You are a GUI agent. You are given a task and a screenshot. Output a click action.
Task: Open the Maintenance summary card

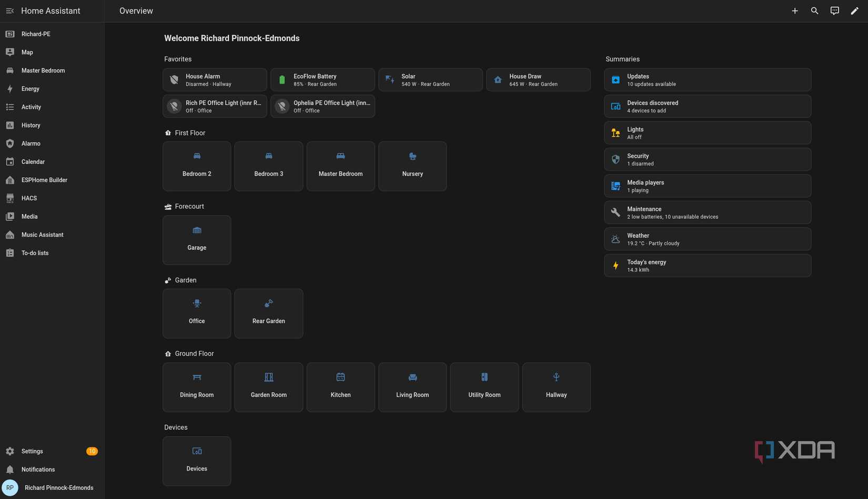point(708,212)
